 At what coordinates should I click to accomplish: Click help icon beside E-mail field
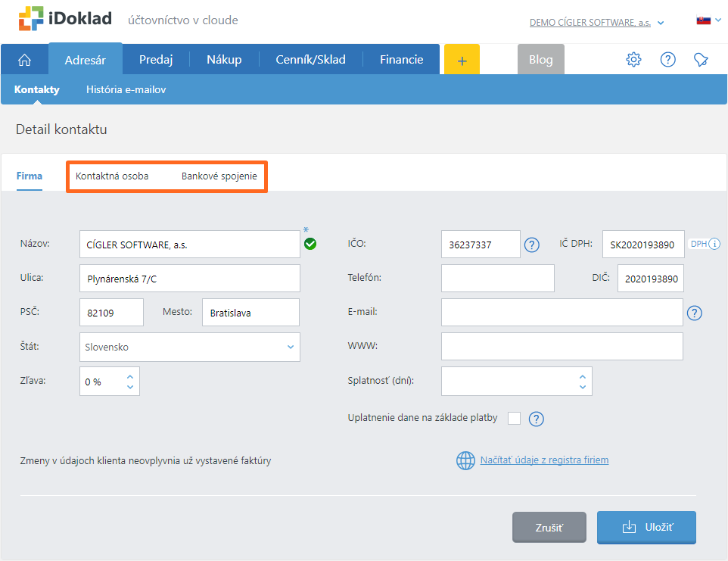pos(695,313)
